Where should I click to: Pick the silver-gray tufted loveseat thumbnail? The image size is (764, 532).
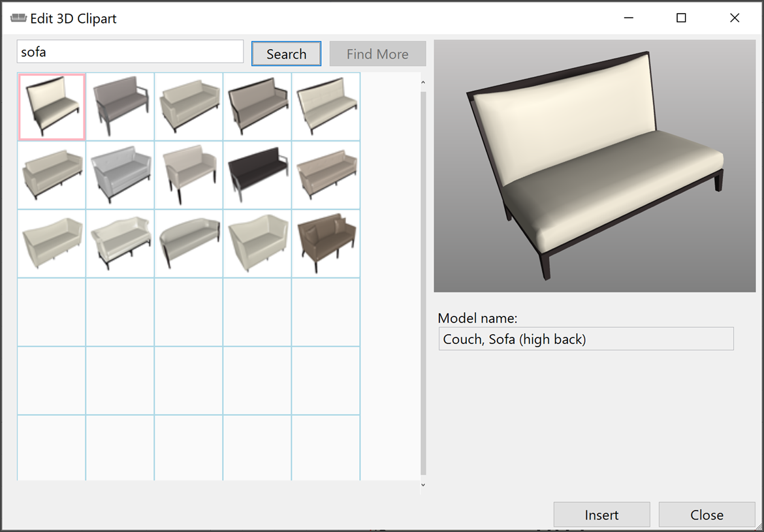(x=120, y=176)
